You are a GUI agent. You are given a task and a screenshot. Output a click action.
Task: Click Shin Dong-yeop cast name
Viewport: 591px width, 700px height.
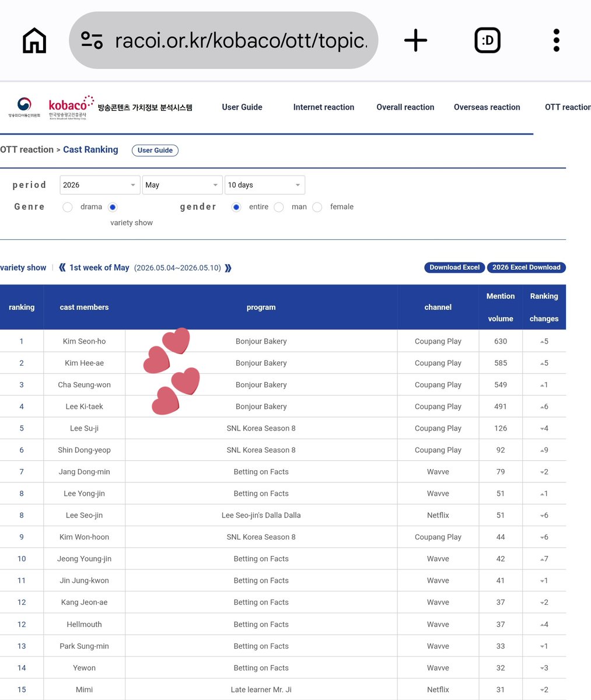[84, 450]
